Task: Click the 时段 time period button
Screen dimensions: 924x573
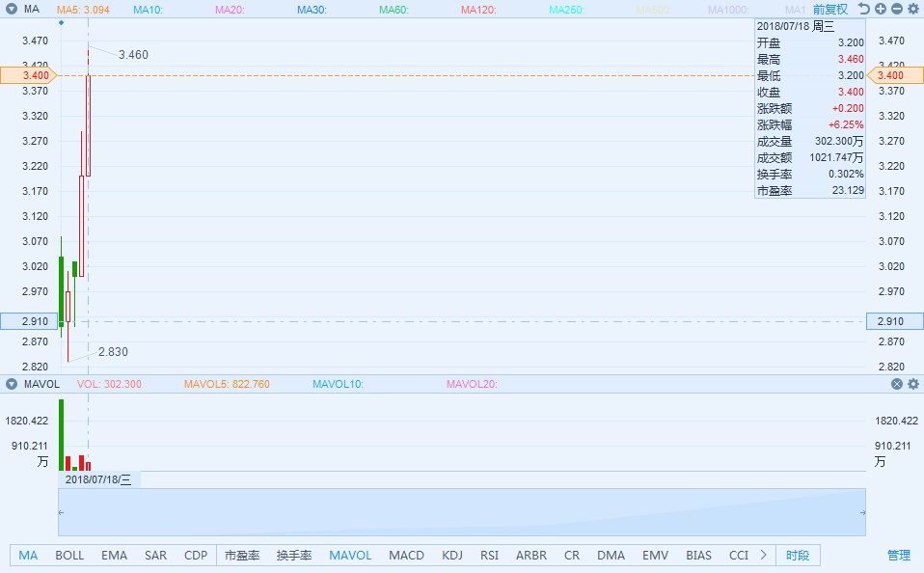Action: 798,556
